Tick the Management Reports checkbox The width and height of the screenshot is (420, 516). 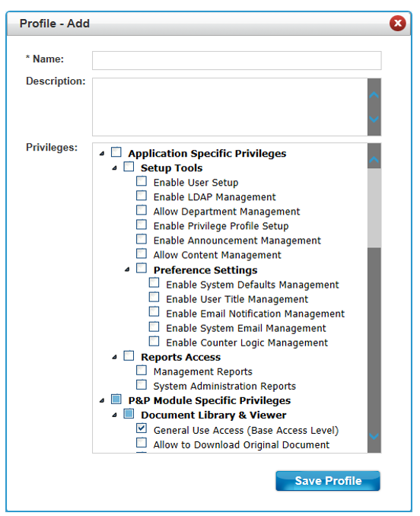point(142,370)
